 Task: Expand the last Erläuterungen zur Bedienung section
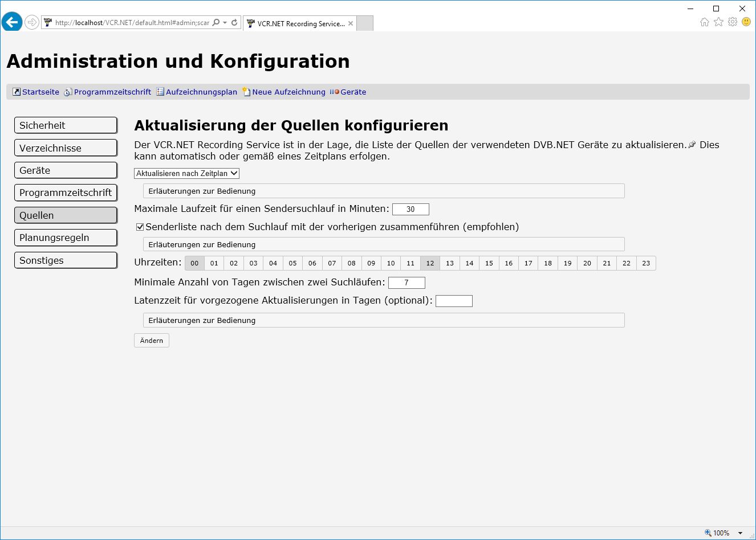tap(383, 320)
